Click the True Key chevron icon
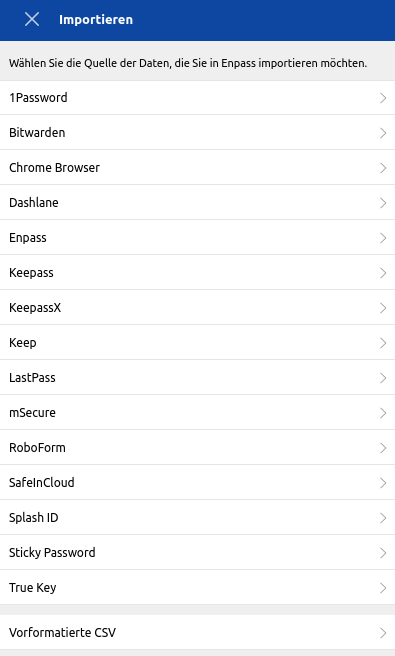 click(383, 588)
